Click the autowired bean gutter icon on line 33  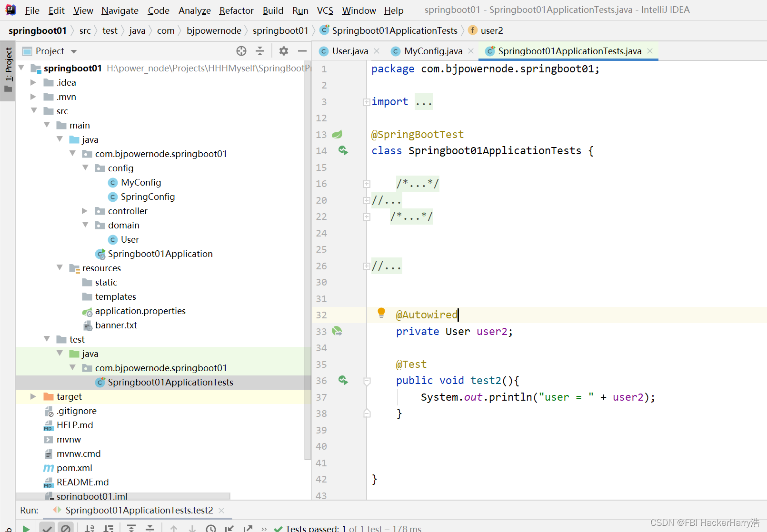337,331
